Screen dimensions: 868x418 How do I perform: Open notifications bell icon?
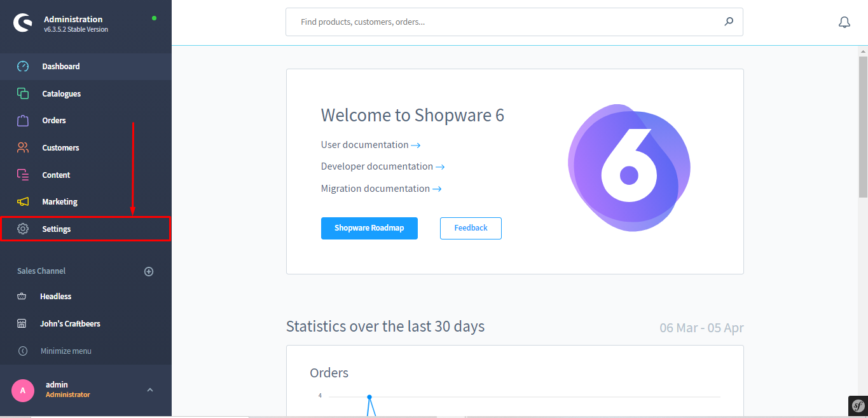click(844, 22)
